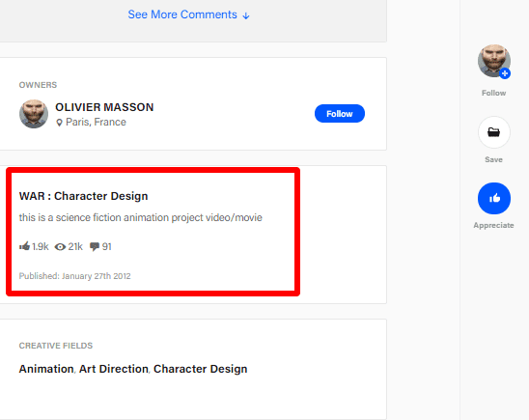This screenshot has width=529, height=420.
Task: Save project with folder icon
Action: click(494, 132)
